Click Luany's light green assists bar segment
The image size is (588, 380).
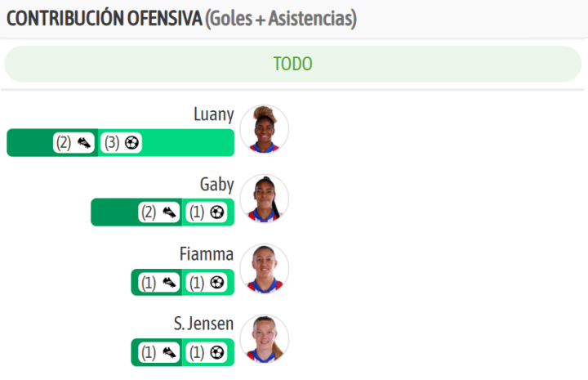tap(188, 143)
